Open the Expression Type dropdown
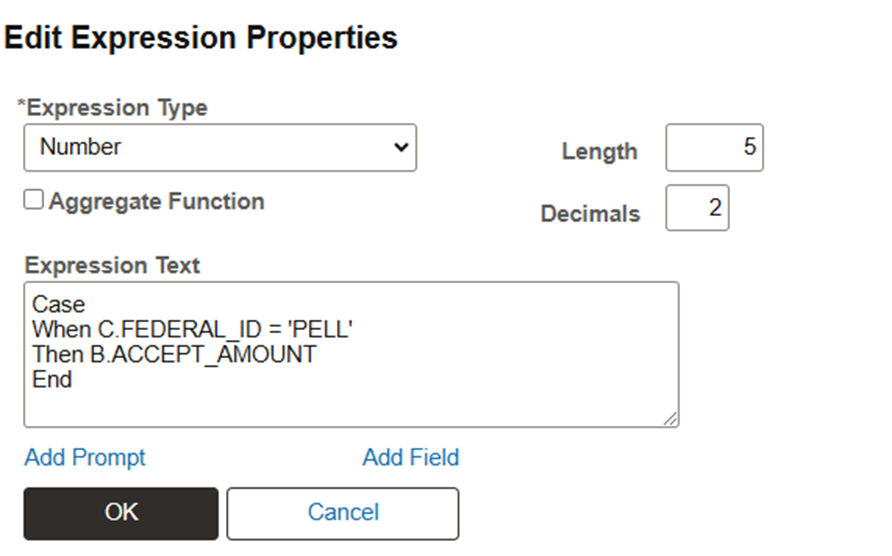 [x=219, y=148]
